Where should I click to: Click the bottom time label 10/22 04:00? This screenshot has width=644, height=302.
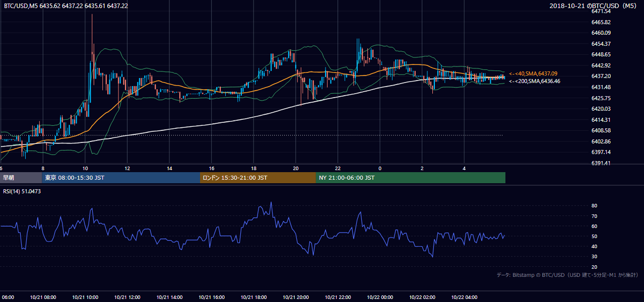tap(464, 297)
